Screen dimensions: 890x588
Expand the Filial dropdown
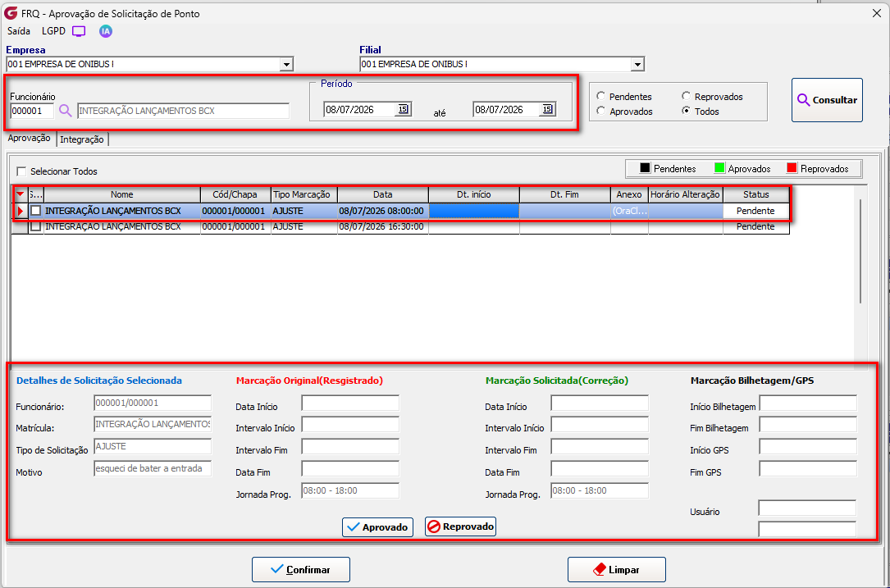(637, 65)
